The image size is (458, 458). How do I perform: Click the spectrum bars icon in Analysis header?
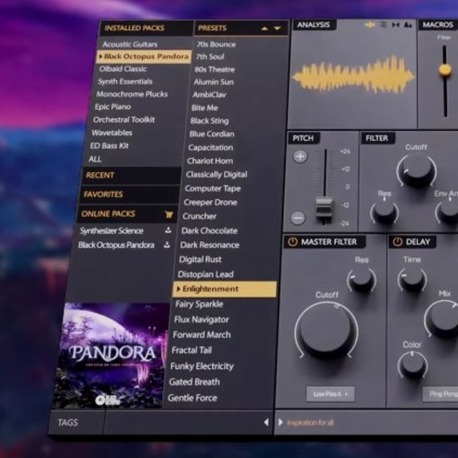click(384, 25)
